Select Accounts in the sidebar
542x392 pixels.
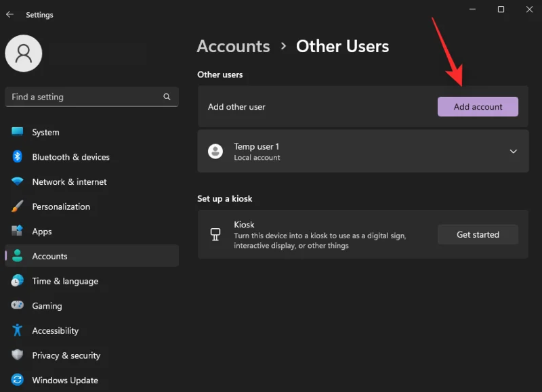(49, 256)
